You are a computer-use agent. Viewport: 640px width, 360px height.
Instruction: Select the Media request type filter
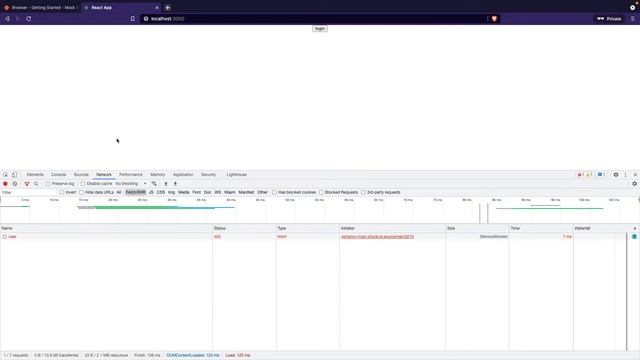184,192
